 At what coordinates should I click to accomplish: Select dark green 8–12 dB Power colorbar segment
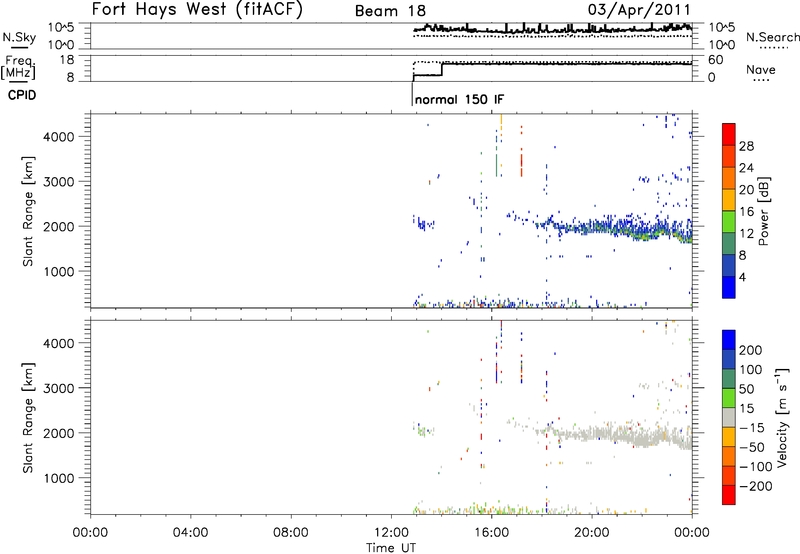pos(729,243)
